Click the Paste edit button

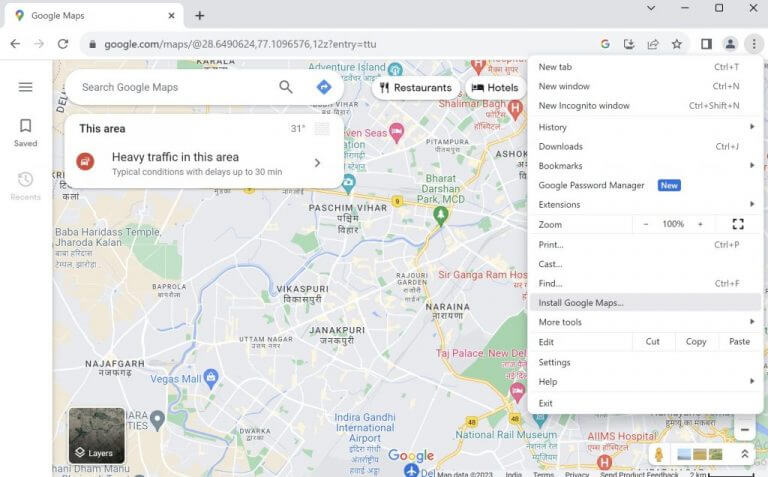[x=739, y=342]
